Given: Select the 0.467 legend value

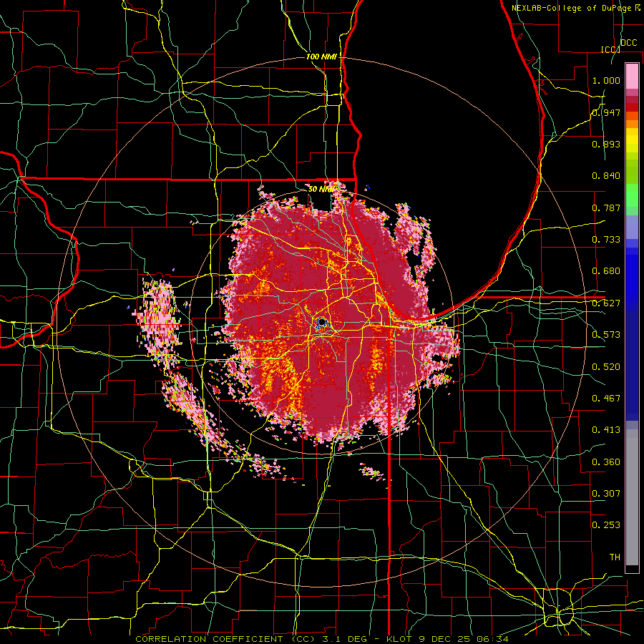Looking at the screenshot, I should 606,398.
